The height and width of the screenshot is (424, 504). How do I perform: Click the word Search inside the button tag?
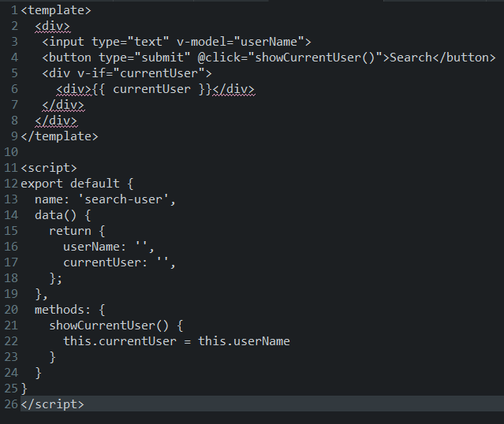(411, 58)
